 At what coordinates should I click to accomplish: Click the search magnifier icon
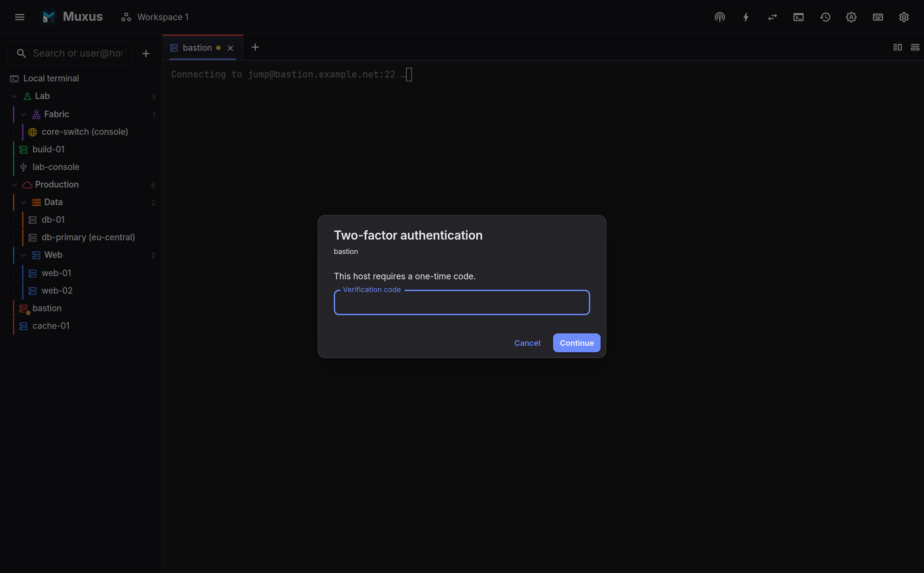click(21, 53)
